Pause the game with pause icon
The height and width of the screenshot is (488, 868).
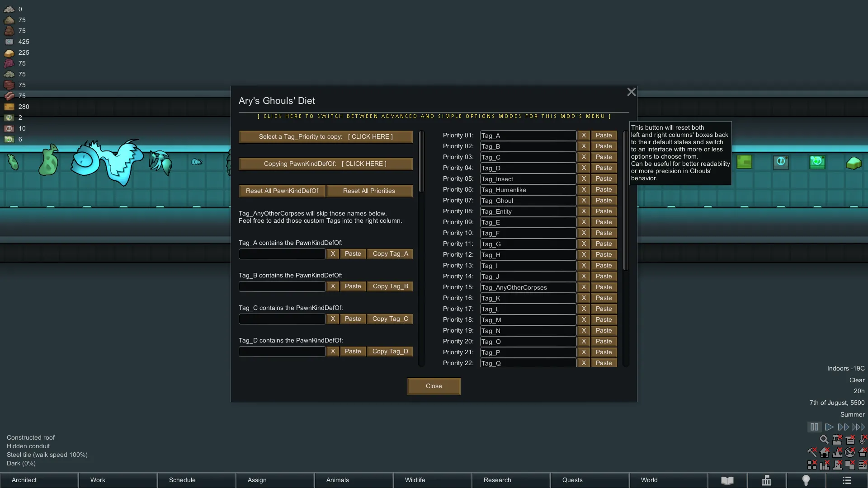[814, 427]
